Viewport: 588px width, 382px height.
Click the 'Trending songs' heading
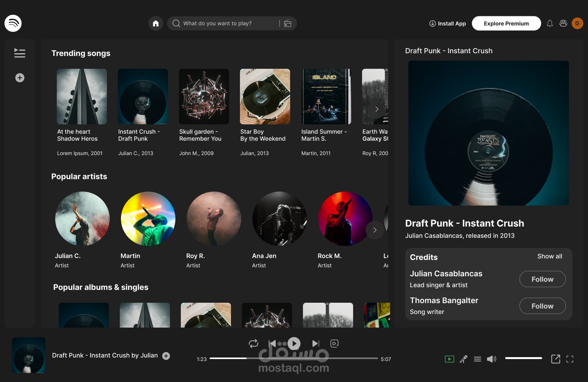[x=81, y=53]
